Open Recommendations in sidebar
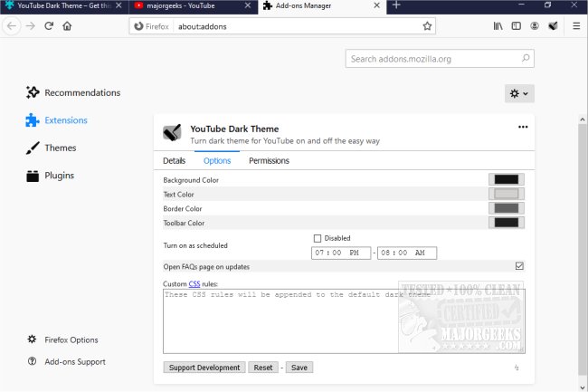This screenshot has width=588, height=392. pyautogui.click(x=73, y=92)
